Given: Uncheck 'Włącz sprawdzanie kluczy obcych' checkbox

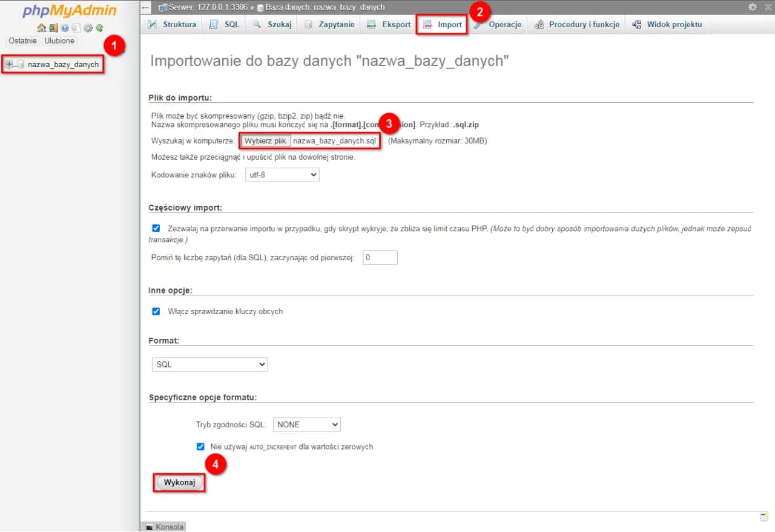Looking at the screenshot, I should point(156,311).
